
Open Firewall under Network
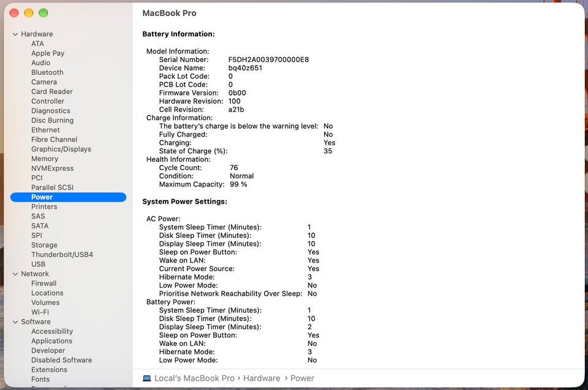(44, 283)
